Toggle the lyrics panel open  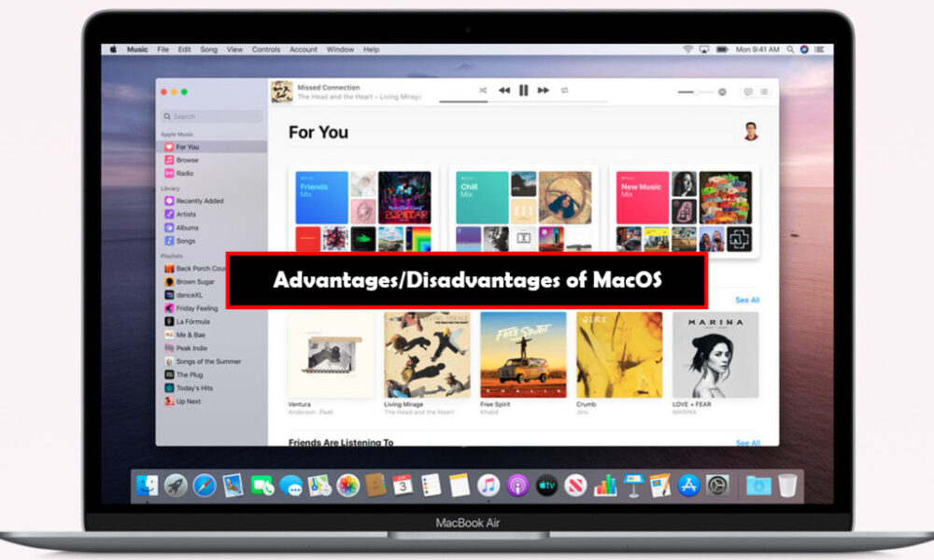tap(748, 91)
